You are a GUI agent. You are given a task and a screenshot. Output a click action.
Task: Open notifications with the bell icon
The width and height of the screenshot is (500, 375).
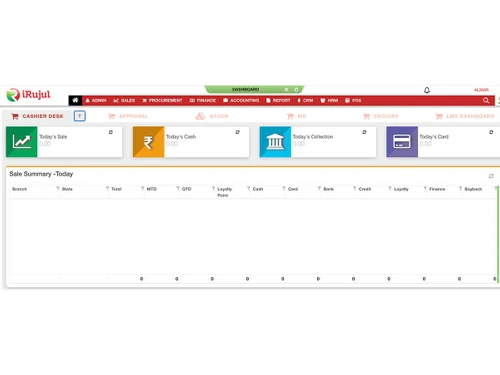click(427, 90)
